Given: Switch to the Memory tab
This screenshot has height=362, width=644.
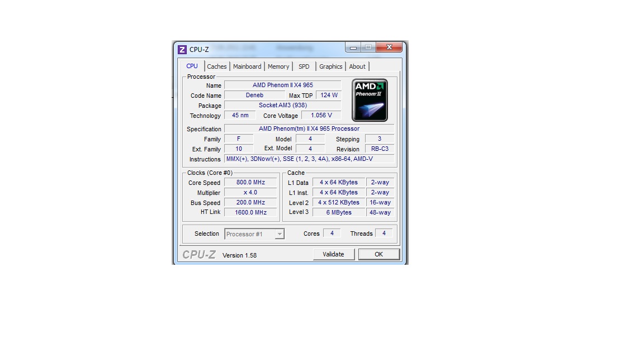Looking at the screenshot, I should tap(278, 66).
